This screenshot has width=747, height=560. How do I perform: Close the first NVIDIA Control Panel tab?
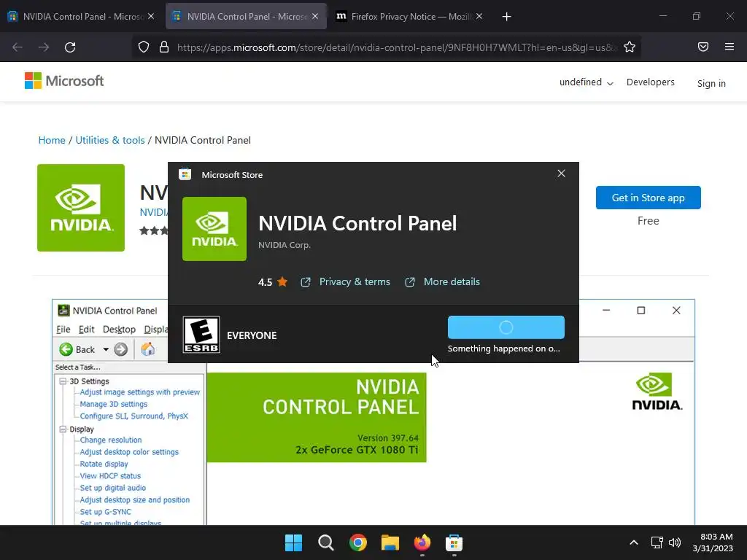point(151,17)
